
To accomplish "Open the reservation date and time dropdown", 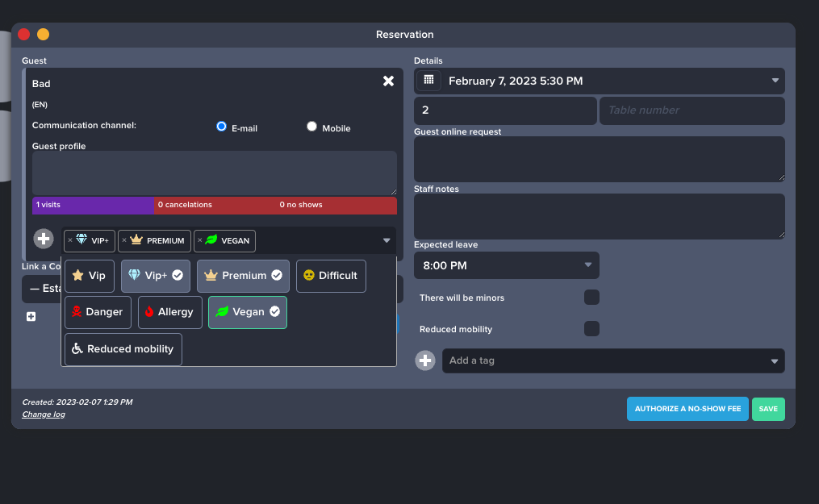I will pos(775,81).
